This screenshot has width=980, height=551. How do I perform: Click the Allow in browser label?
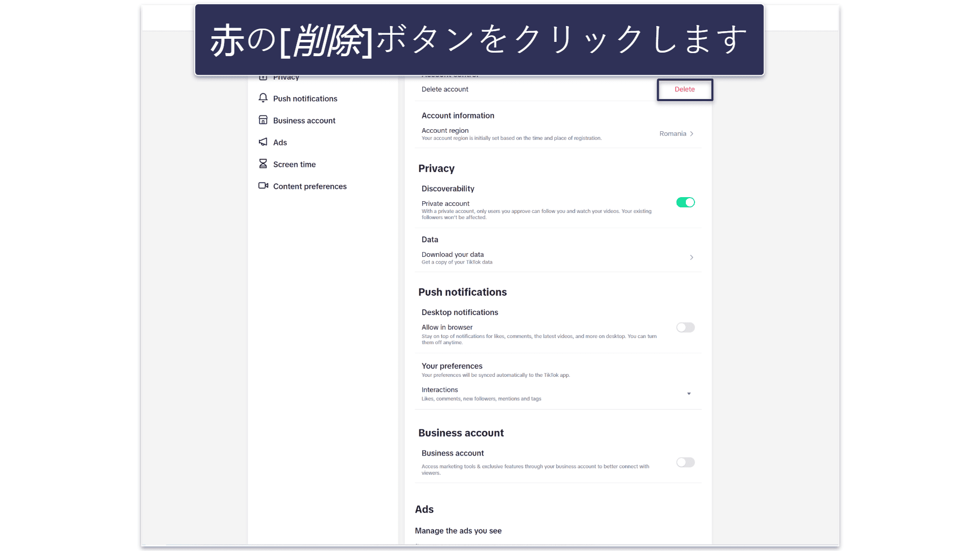447,327
